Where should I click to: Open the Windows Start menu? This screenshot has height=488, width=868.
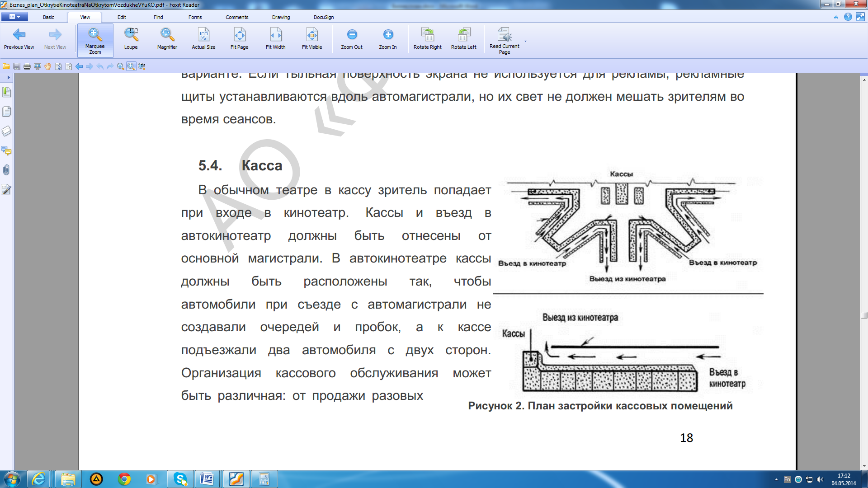pos(12,479)
